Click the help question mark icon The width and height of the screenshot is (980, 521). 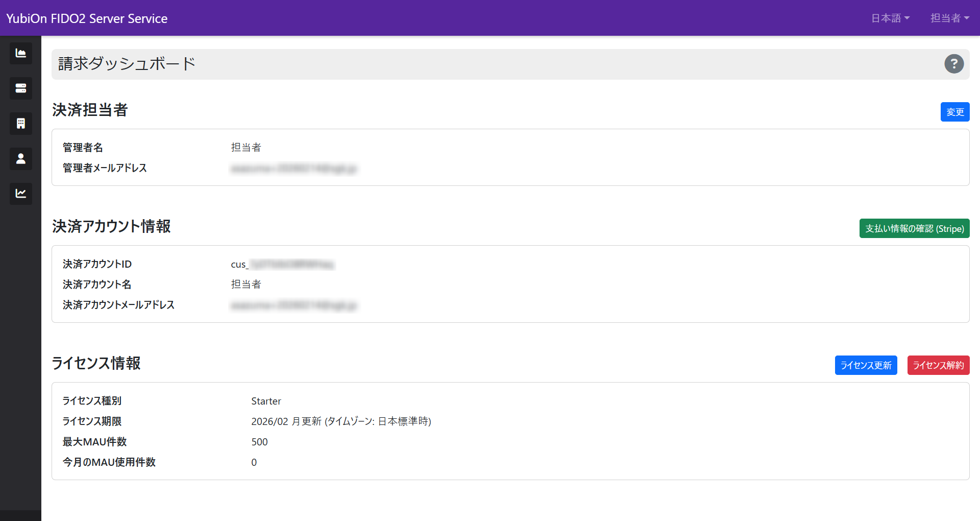tap(954, 64)
